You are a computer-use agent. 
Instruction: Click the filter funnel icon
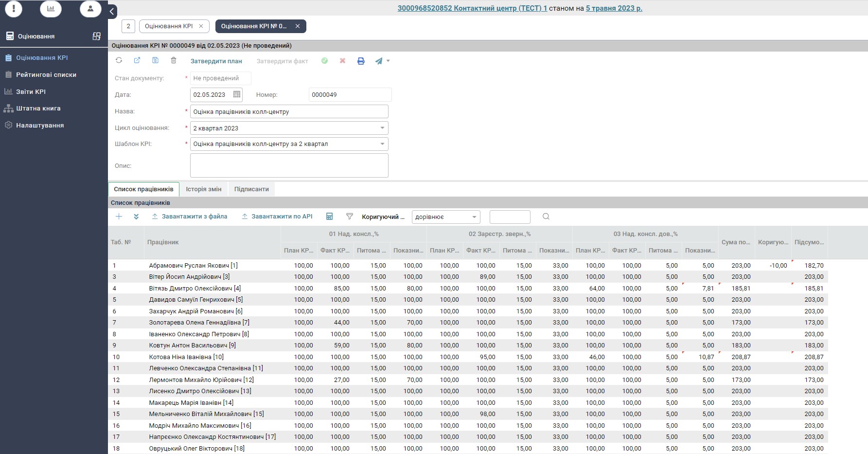point(349,217)
